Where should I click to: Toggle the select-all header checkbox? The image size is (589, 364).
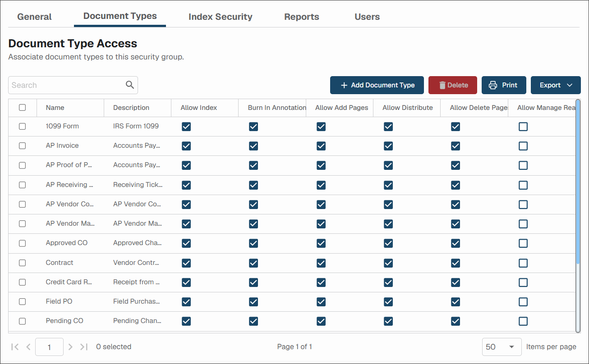(22, 108)
